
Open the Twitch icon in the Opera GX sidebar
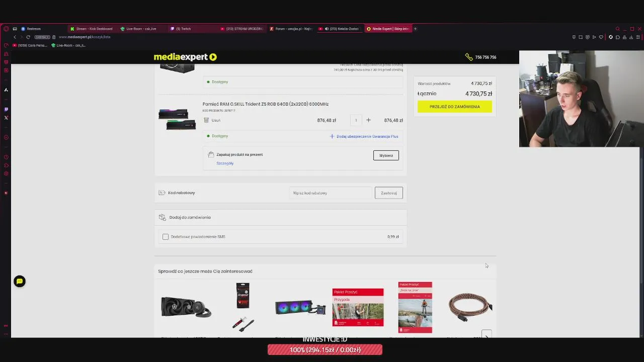click(6, 109)
